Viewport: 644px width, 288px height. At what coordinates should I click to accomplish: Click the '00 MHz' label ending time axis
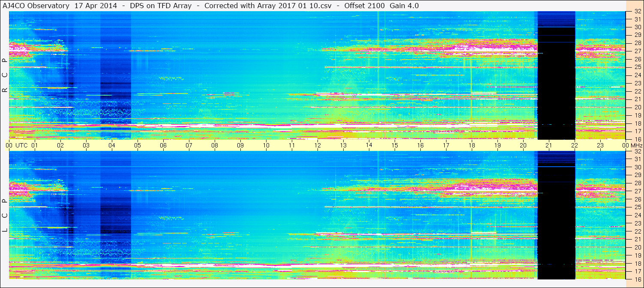pyautogui.click(x=632, y=145)
